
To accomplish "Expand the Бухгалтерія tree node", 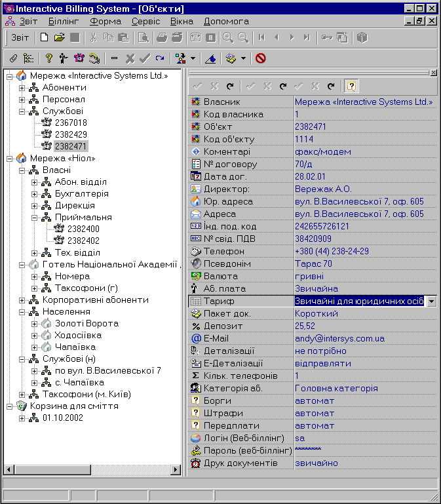I will tap(34, 194).
